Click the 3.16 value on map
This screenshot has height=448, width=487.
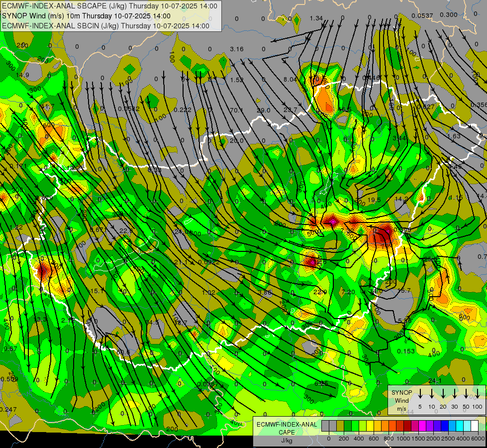point(237,49)
